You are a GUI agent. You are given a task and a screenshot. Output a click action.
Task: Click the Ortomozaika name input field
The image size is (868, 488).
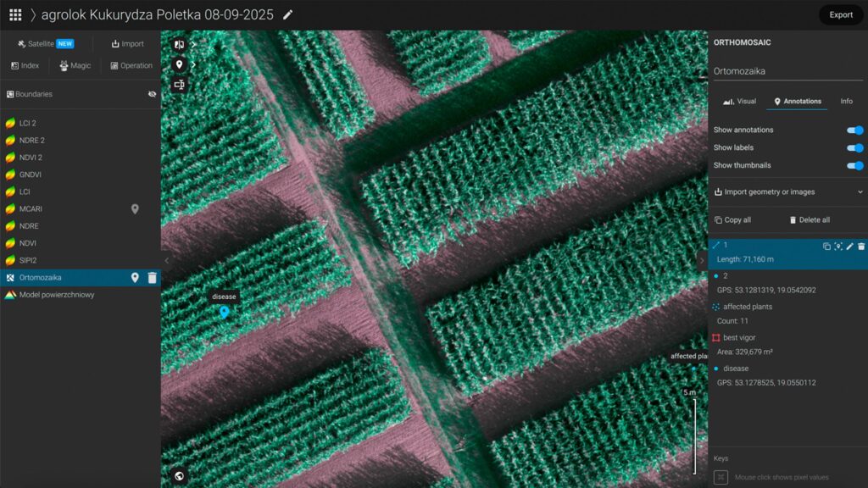787,71
